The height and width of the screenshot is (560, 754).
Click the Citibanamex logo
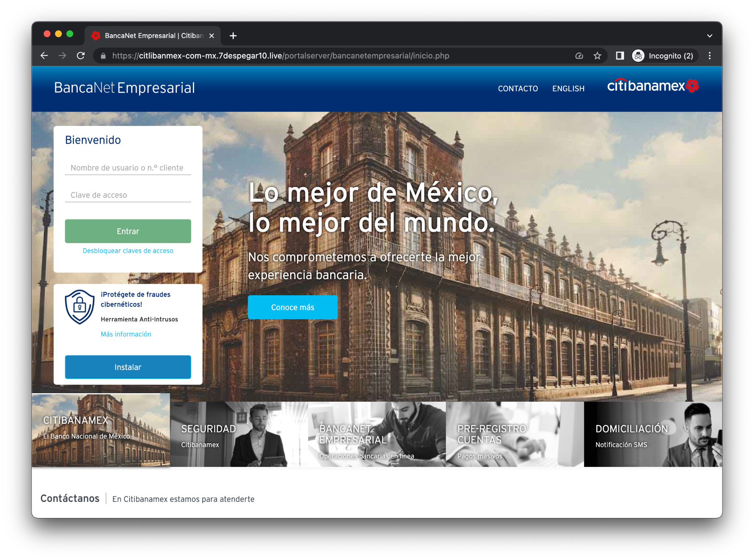coord(653,86)
